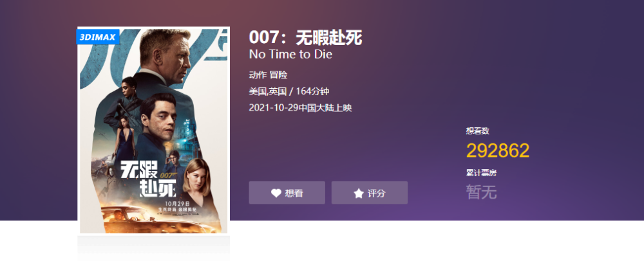Click the 想看 button label
Screen dimensions: 644x263
[294, 194]
